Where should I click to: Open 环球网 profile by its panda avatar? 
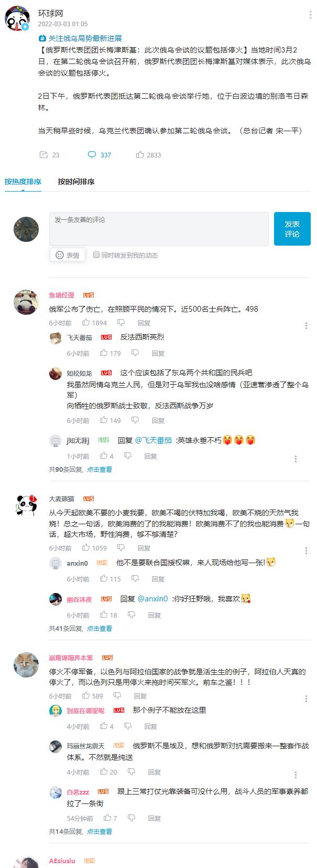[17, 19]
